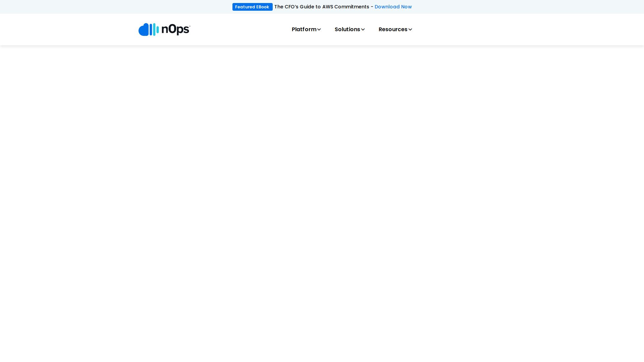Click announcement banner area left of Featured EBook

[x=117, y=7]
